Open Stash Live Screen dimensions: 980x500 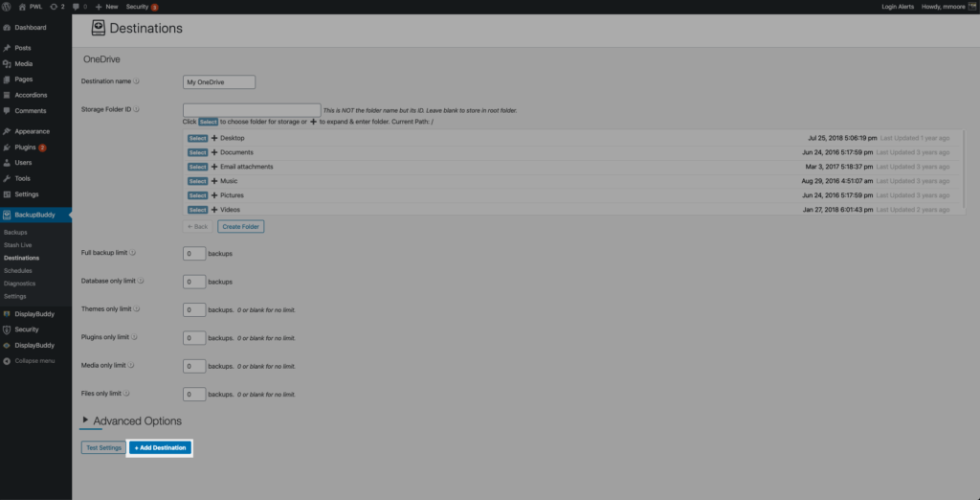click(17, 245)
